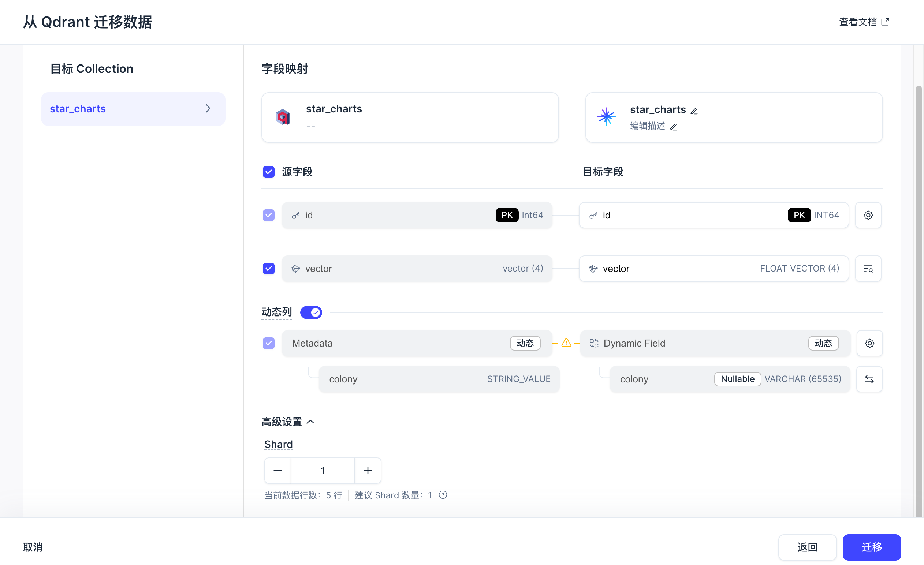Click the 返回 button

[807, 547]
